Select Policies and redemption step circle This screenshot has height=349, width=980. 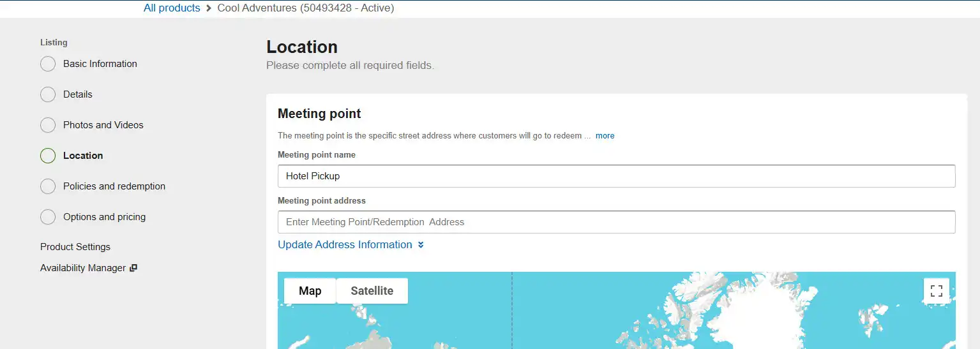pos(48,186)
